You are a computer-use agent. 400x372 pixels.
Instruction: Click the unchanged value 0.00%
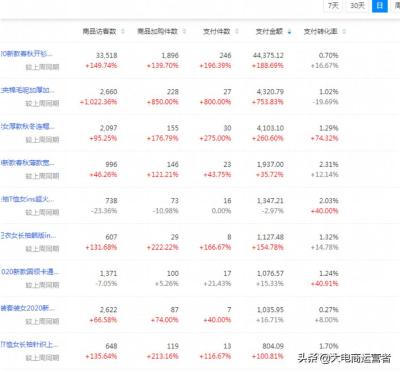[x=221, y=211]
